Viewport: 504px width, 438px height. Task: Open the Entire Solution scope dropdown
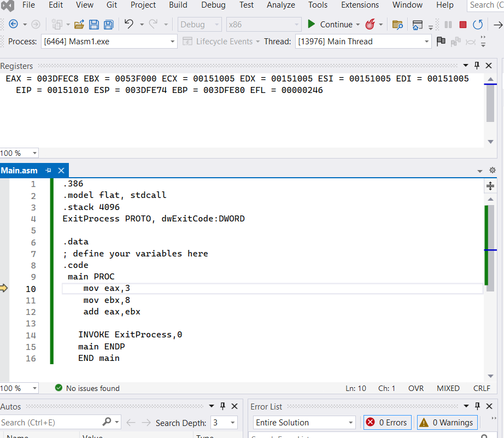click(x=304, y=423)
